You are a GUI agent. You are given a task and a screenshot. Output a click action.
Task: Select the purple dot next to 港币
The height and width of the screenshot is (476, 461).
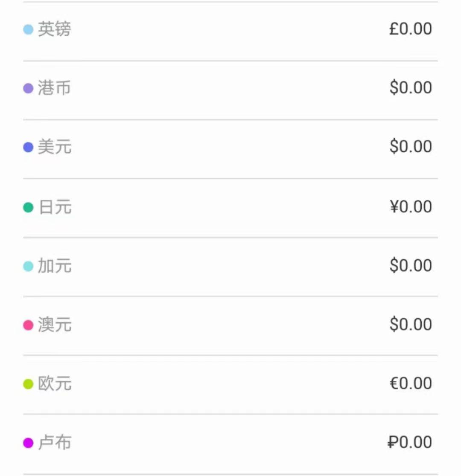click(x=28, y=89)
